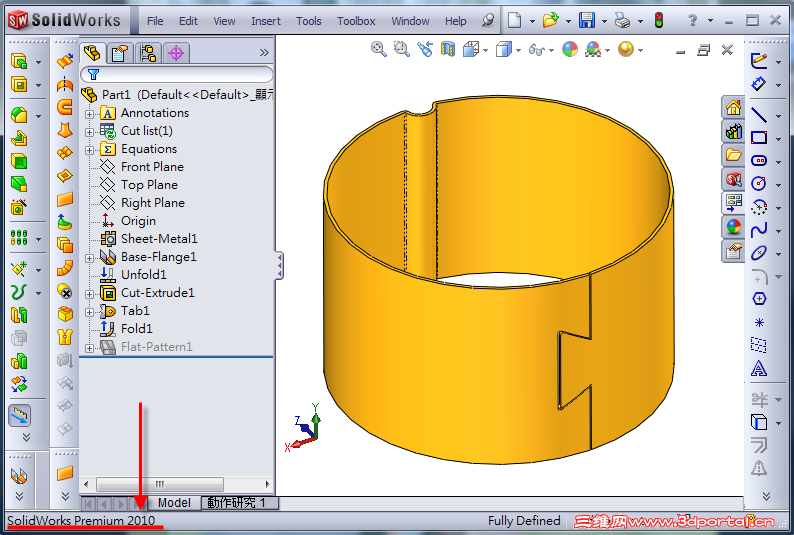Click the feature tree filter field

coord(177,74)
